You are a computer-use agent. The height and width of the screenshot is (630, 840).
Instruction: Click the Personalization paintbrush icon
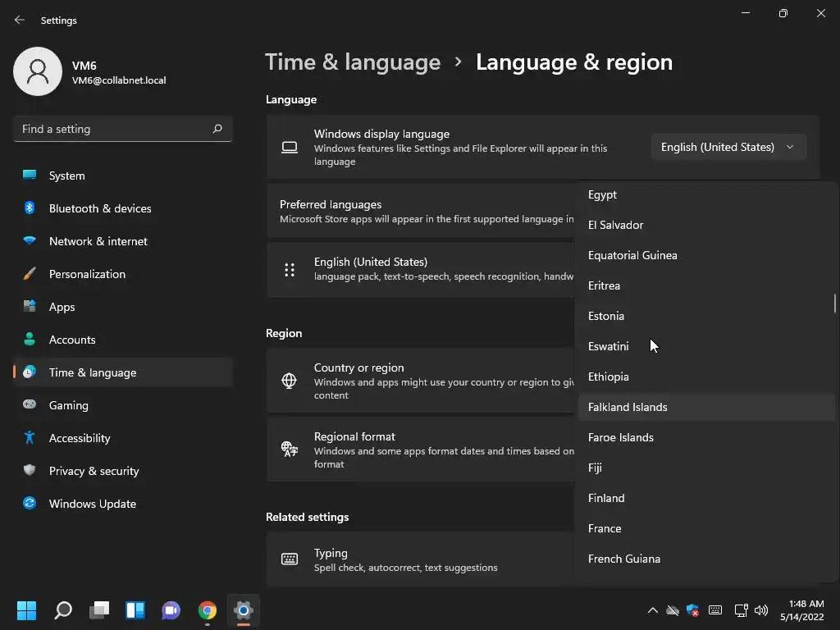pyautogui.click(x=30, y=274)
